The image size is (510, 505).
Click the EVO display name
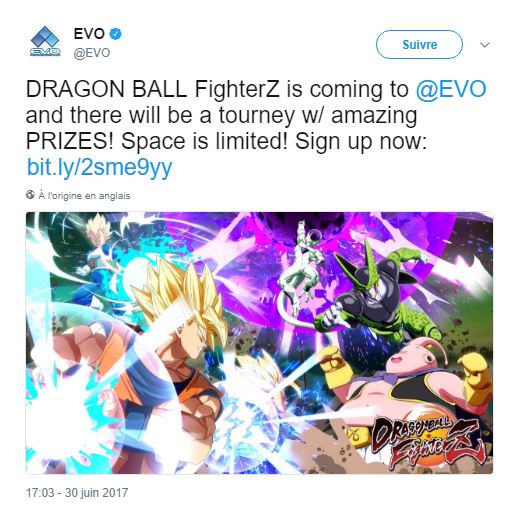coord(89,34)
